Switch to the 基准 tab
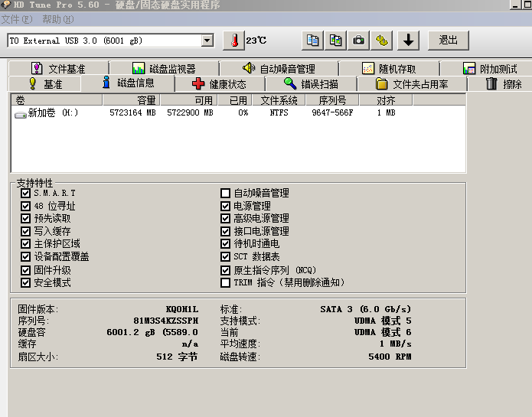This screenshot has height=417, width=532. [x=45, y=83]
